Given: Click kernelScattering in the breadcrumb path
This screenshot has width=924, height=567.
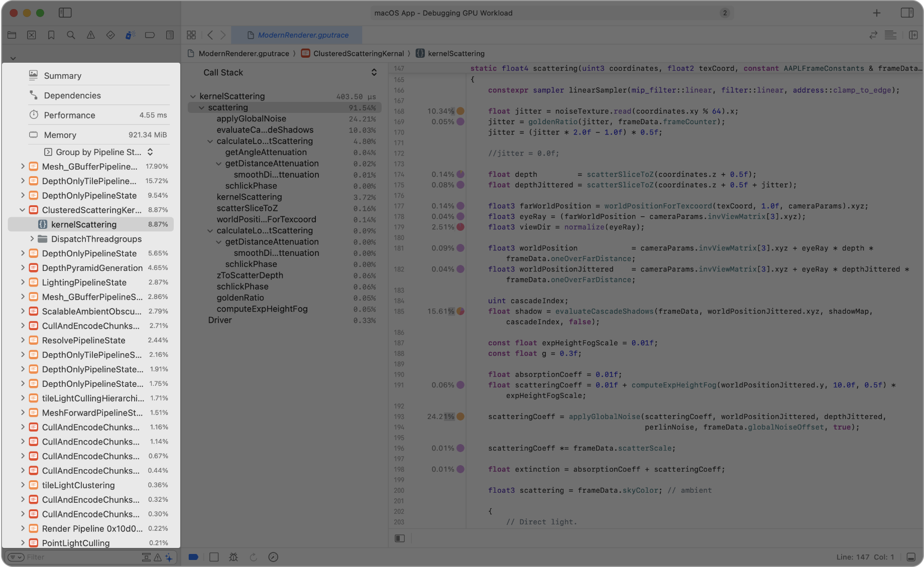Looking at the screenshot, I should coord(457,53).
